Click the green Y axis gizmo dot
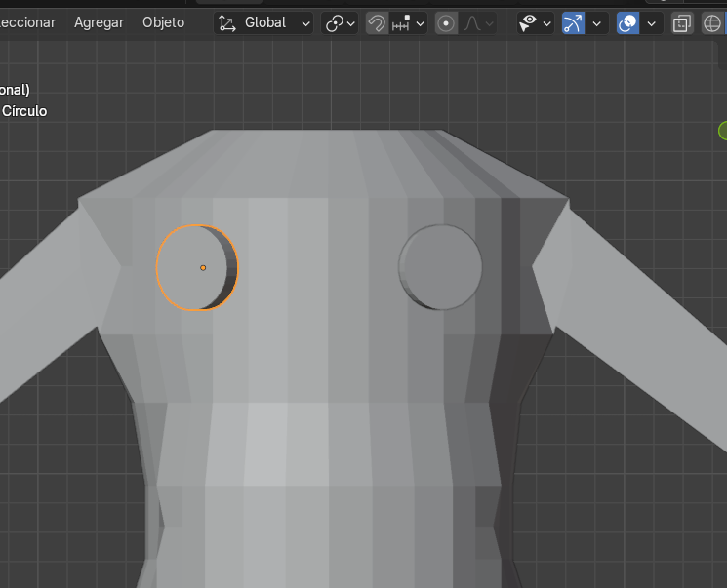Image resolution: width=727 pixels, height=588 pixels. [x=724, y=131]
